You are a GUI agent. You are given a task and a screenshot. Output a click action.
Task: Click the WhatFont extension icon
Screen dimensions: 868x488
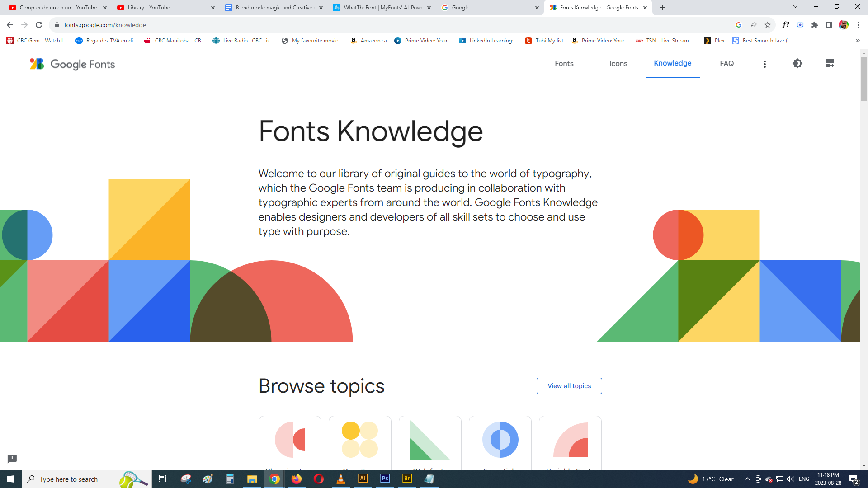(x=786, y=25)
